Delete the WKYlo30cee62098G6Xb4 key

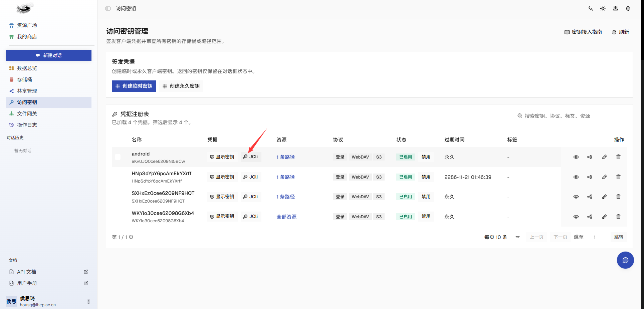click(x=618, y=217)
